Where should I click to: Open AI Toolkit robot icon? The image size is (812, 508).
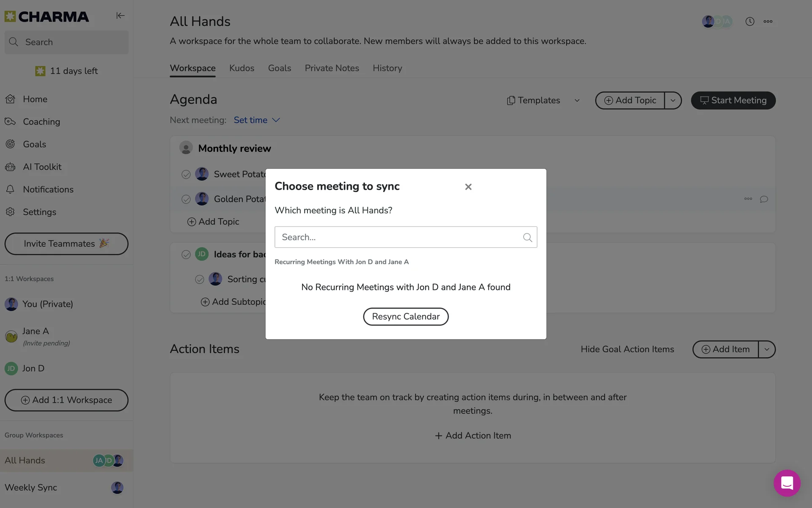point(10,167)
